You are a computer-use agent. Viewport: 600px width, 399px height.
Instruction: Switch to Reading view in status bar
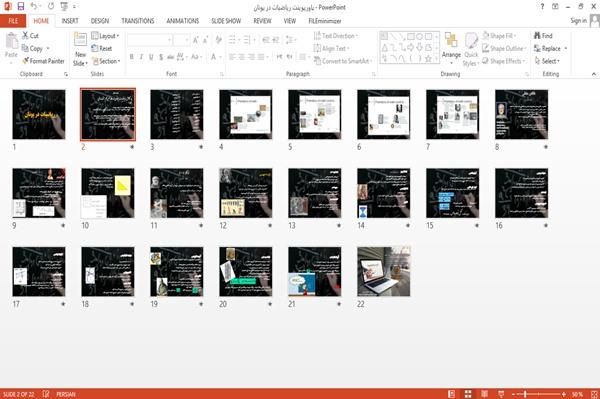[x=484, y=394]
